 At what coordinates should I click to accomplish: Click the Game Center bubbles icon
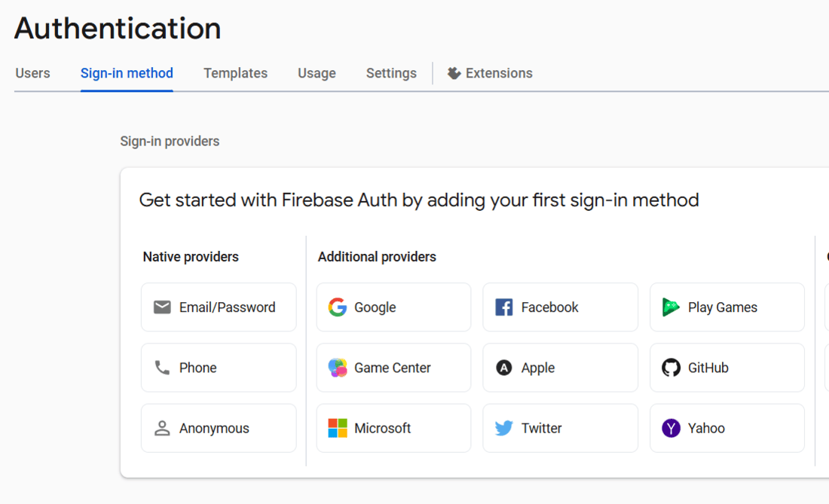338,368
